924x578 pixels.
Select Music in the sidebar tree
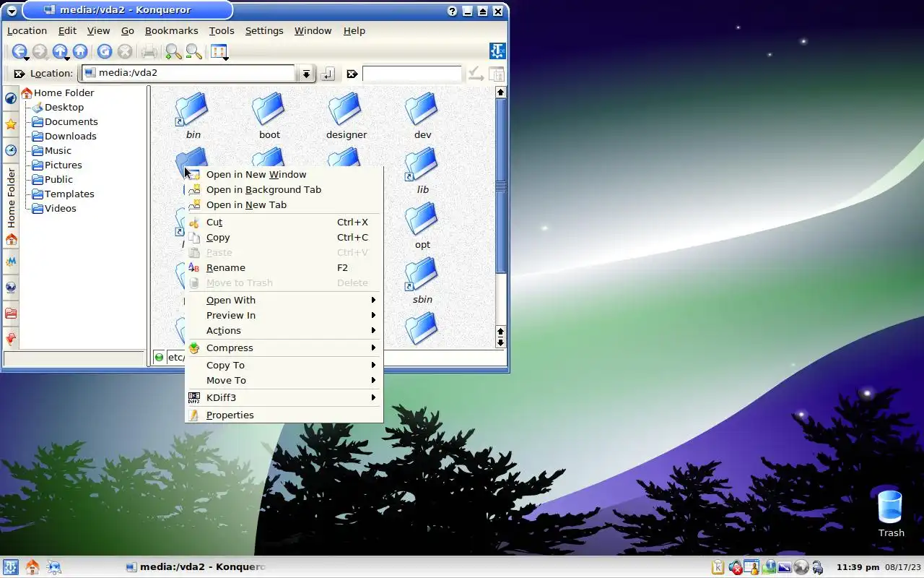coord(52,150)
